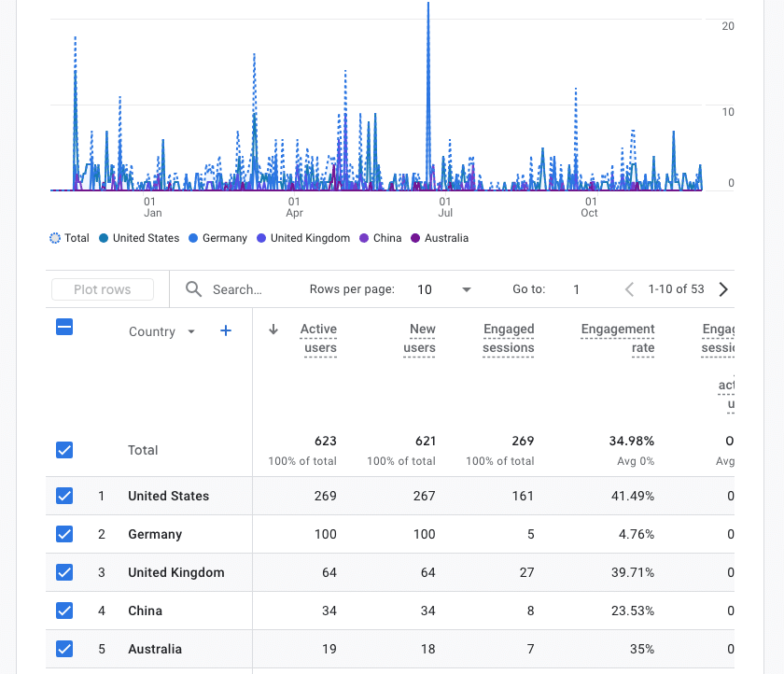Sort by Active users column

[318, 339]
